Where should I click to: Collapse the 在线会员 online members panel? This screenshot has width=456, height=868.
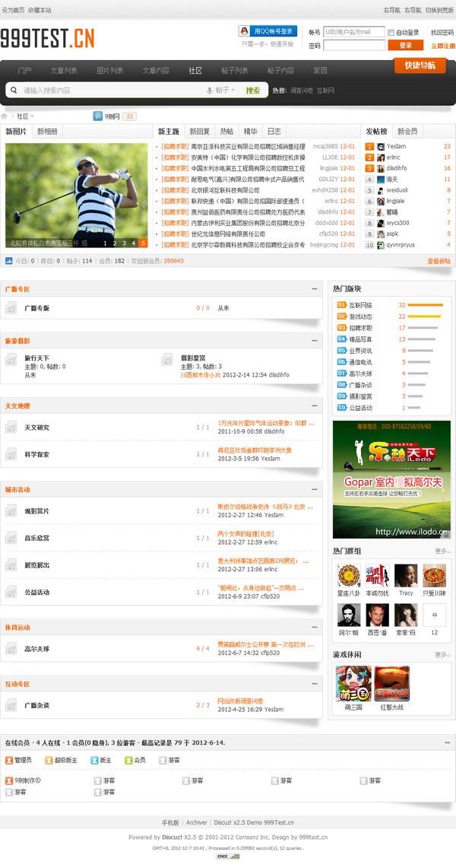[448, 743]
